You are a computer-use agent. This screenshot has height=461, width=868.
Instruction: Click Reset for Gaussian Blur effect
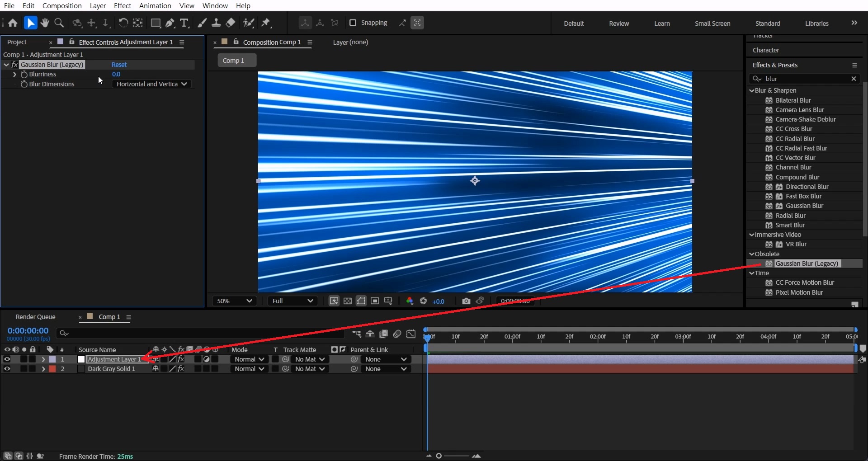click(x=119, y=65)
